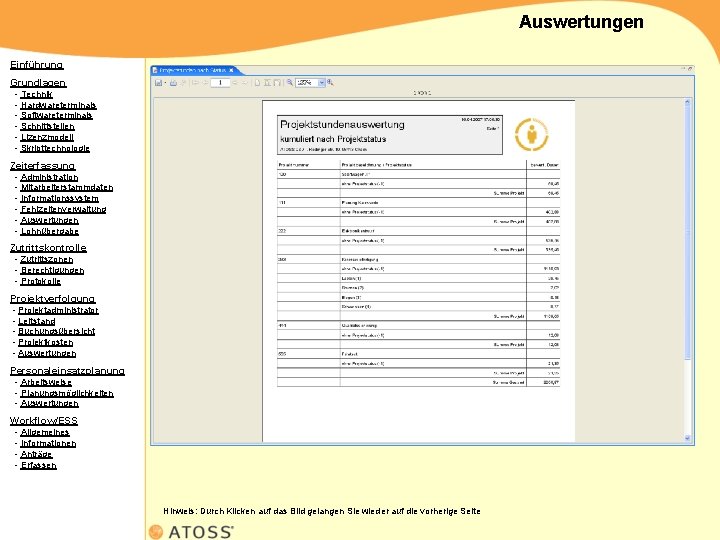Click the fit width icon
Image resolution: width=720 pixels, height=540 pixels.
pos(277,83)
